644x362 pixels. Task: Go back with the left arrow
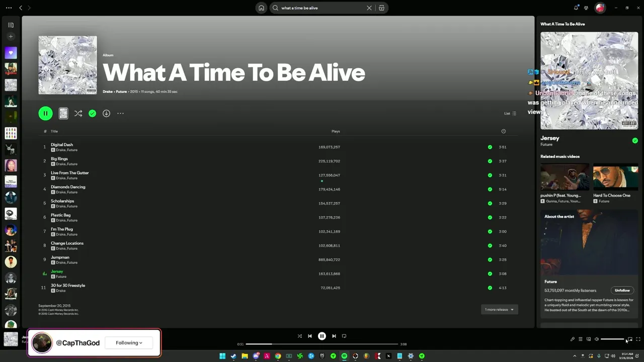[x=21, y=8]
